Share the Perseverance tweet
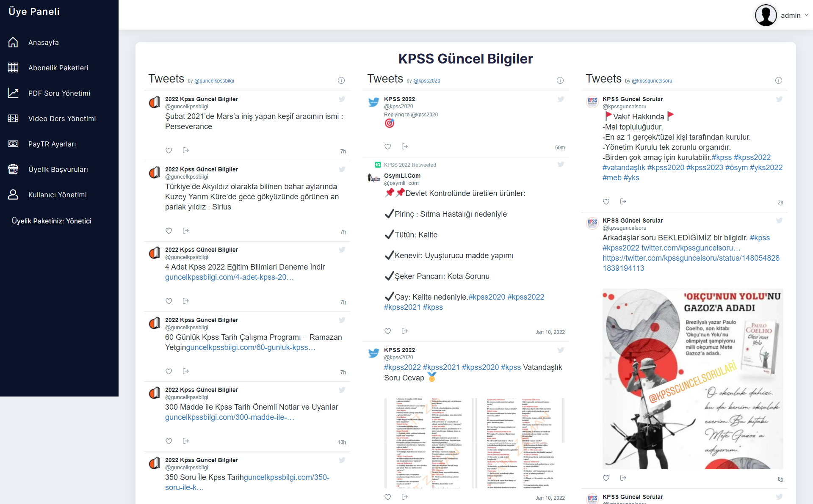813x504 pixels. point(185,150)
